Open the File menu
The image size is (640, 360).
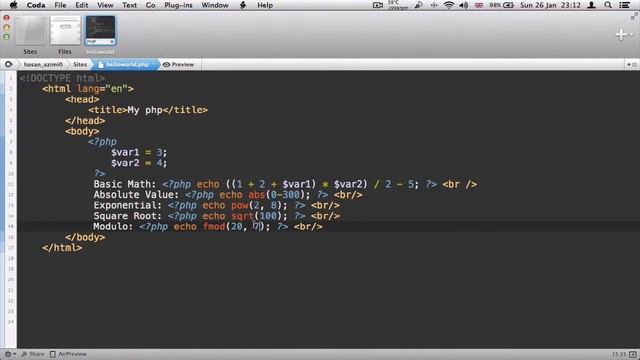point(60,5)
